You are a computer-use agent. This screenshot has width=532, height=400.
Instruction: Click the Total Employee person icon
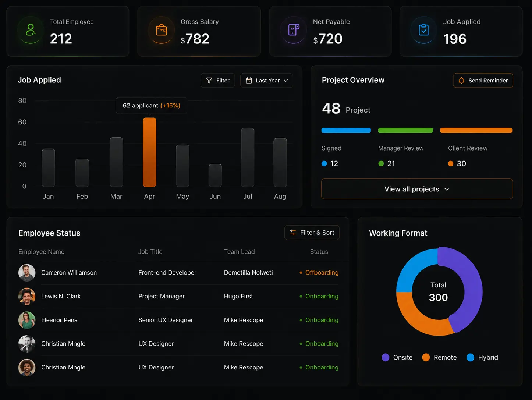point(31,30)
